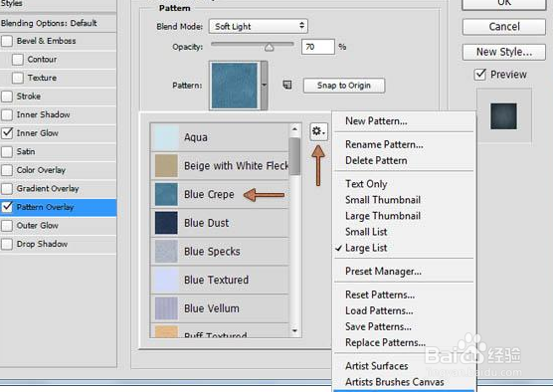Enable the Gradient Overlay checkbox

pyautogui.click(x=7, y=188)
